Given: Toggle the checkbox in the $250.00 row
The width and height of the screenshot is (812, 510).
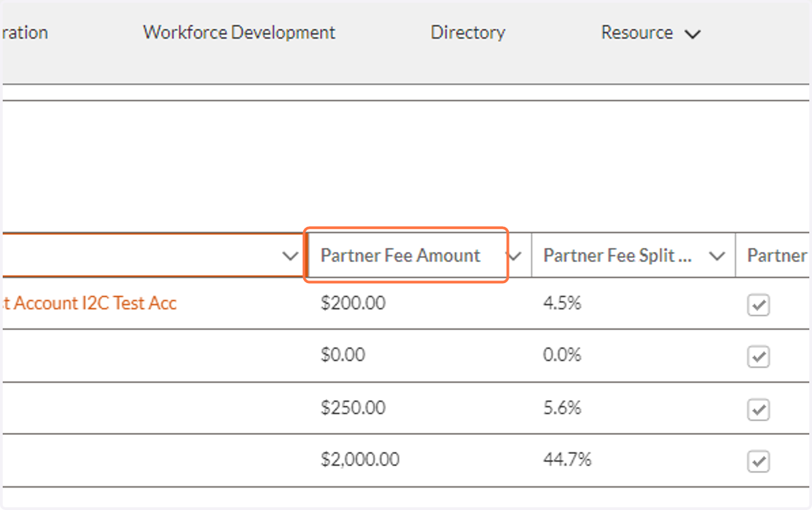Looking at the screenshot, I should coord(759,409).
